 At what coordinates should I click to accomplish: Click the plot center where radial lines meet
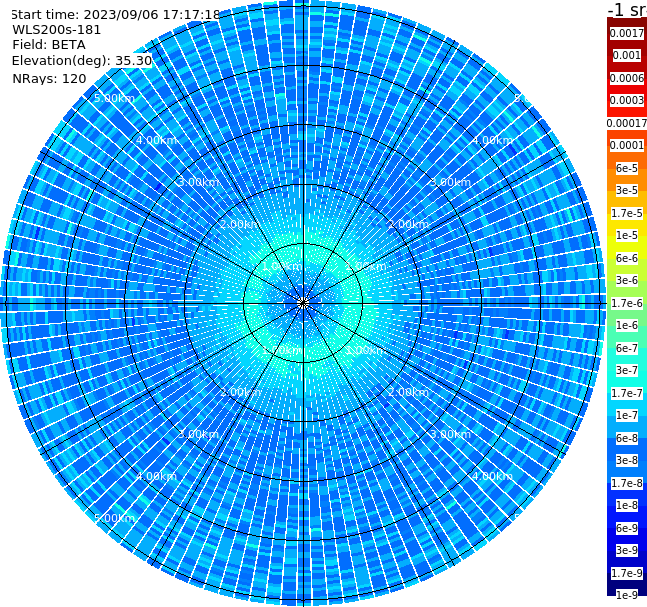303,303
